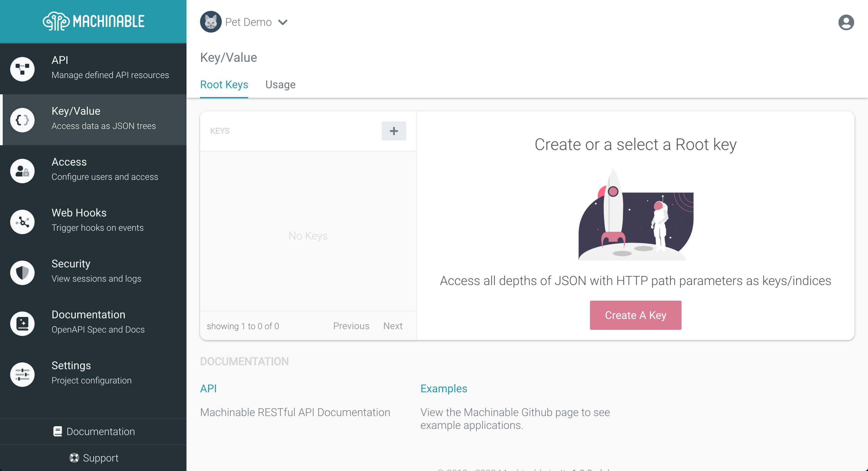Open the Security shield icon
868x471 pixels.
coord(22,272)
